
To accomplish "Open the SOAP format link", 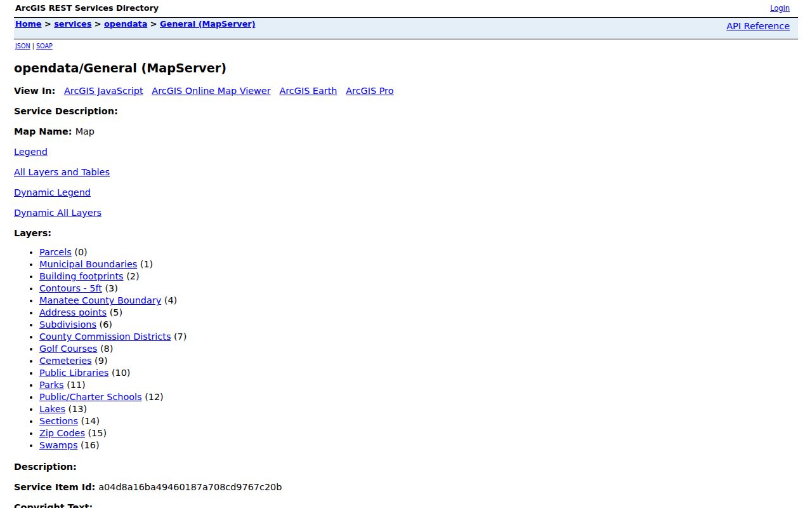I will pos(44,46).
